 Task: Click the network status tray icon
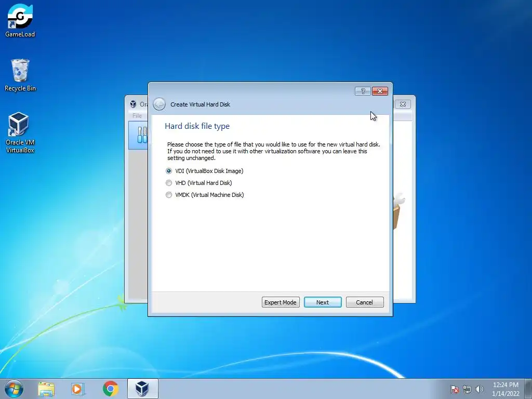click(x=467, y=389)
